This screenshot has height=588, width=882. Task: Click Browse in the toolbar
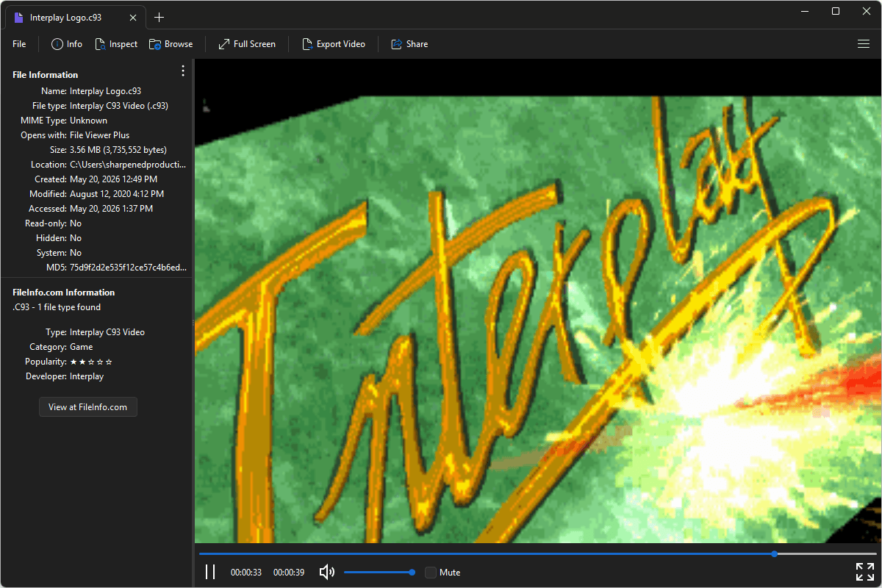click(x=171, y=44)
